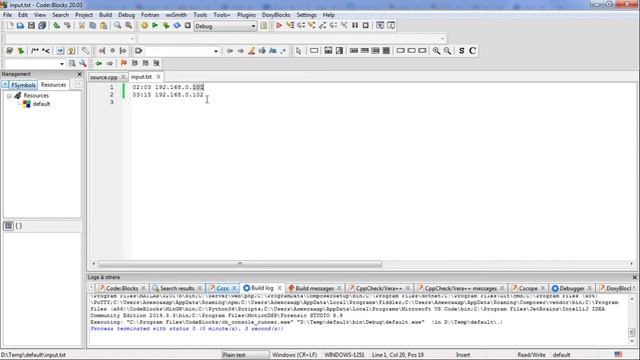Toggle the bookmark flag icon
This screenshot has width=640, height=360.
pos(124,63)
